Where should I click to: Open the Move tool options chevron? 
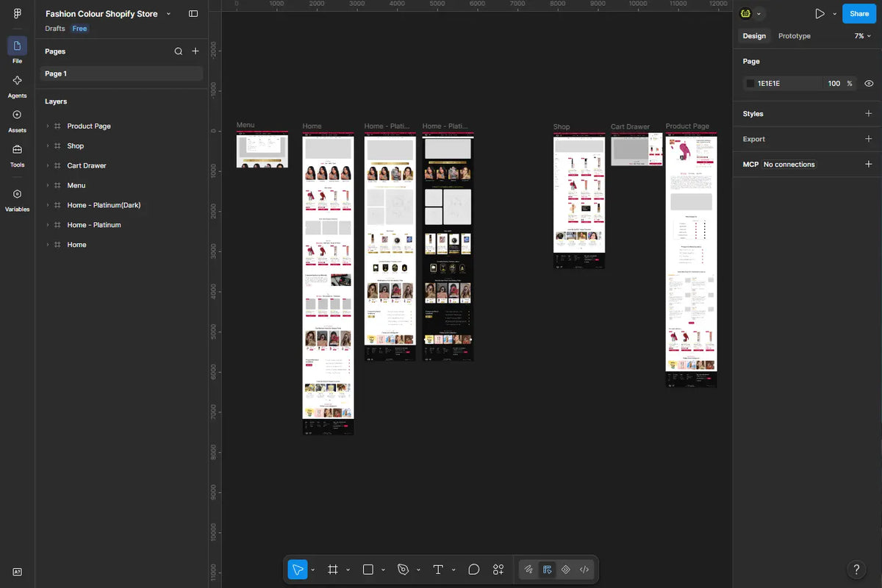313,570
